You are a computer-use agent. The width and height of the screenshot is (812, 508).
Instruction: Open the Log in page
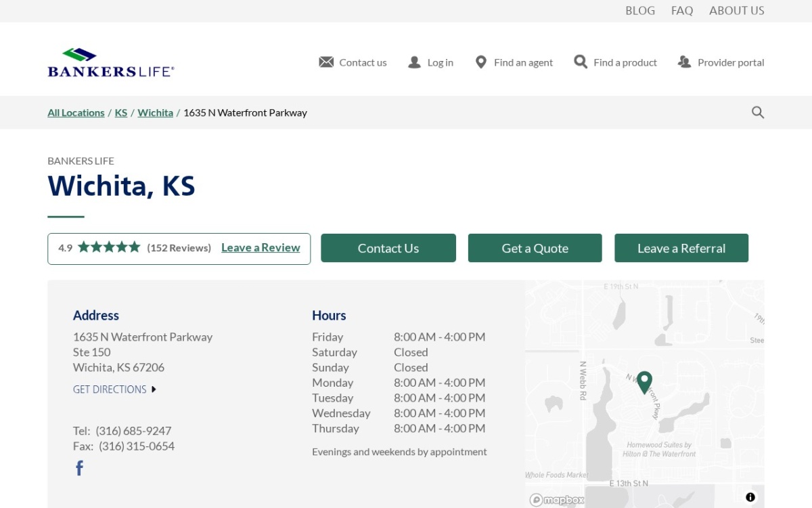pos(441,62)
